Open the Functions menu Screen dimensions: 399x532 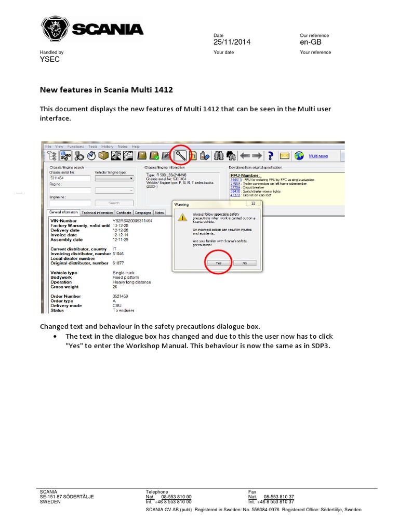point(75,147)
